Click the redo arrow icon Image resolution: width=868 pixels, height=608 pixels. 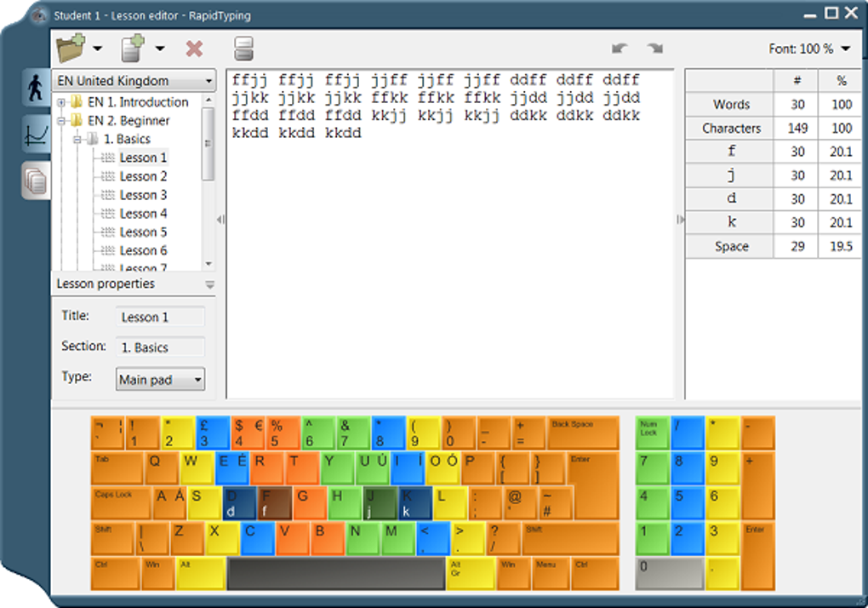(x=655, y=49)
